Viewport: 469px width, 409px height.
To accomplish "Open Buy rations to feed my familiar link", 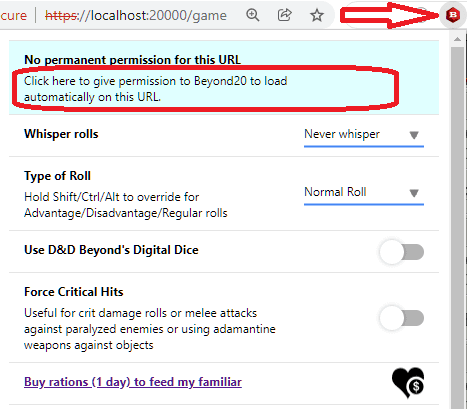I will [133, 382].
